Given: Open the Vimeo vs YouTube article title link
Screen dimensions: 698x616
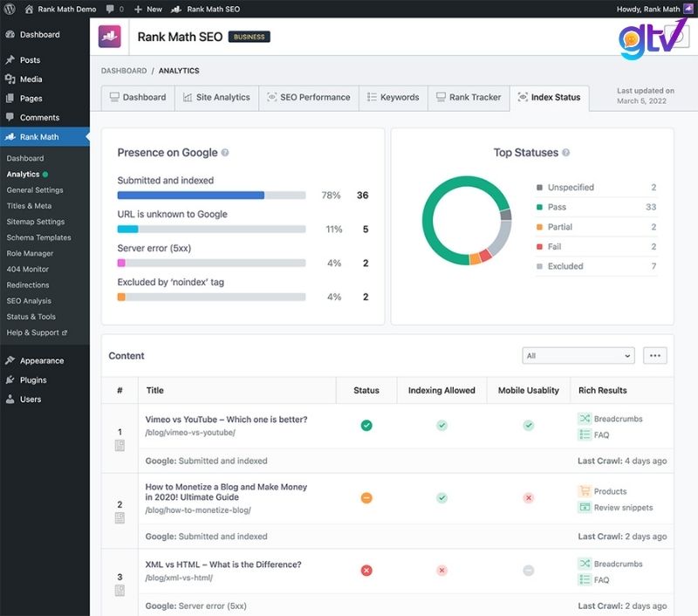Looking at the screenshot, I should tap(226, 420).
